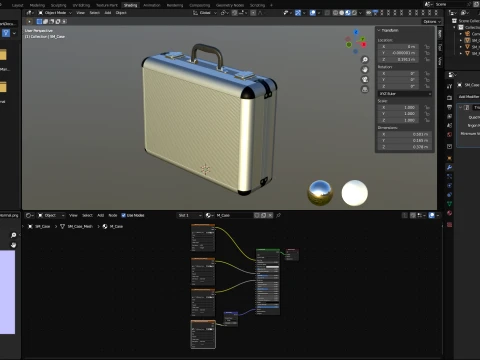This screenshot has width=480, height=360.
Task: Collapse the Transform panel
Action: point(379,30)
